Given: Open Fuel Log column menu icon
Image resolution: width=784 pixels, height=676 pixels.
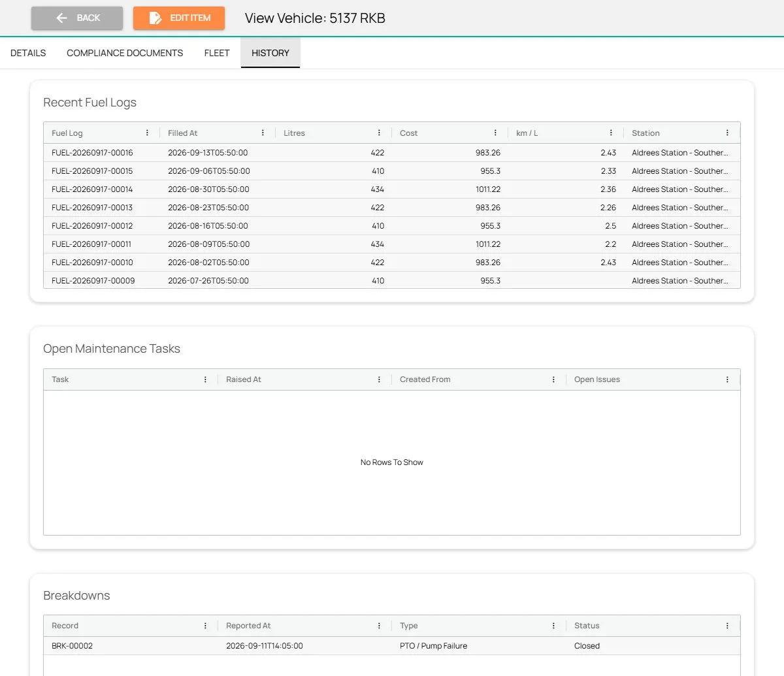Looking at the screenshot, I should 147,133.
